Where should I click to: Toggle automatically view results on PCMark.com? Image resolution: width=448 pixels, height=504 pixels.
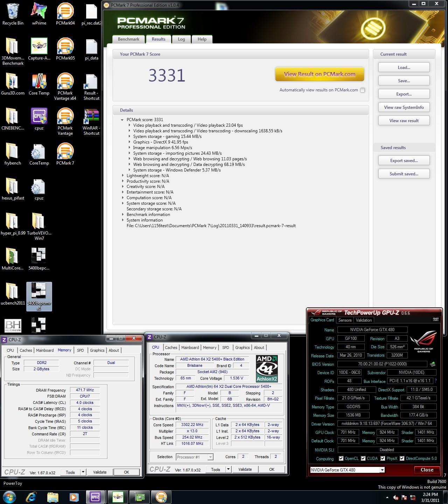tap(363, 90)
